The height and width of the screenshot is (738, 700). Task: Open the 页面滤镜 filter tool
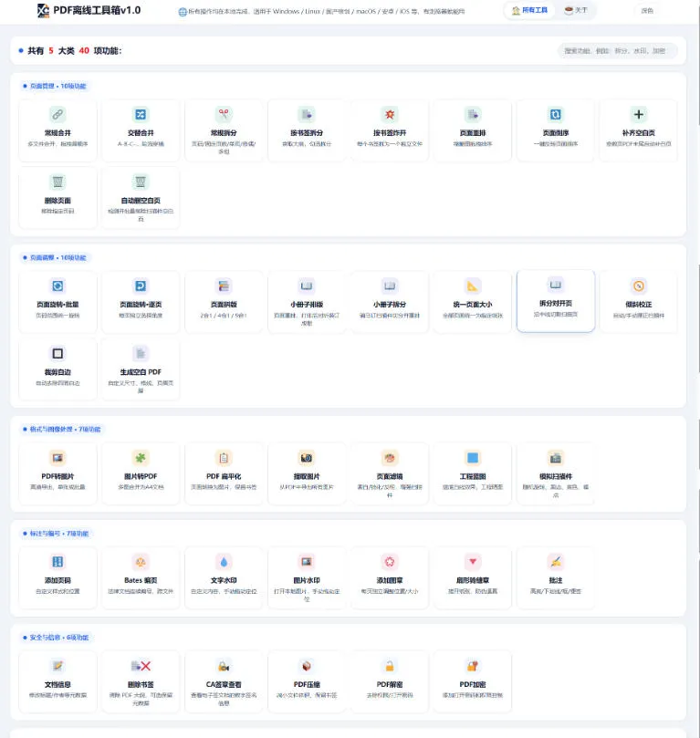pyautogui.click(x=390, y=474)
